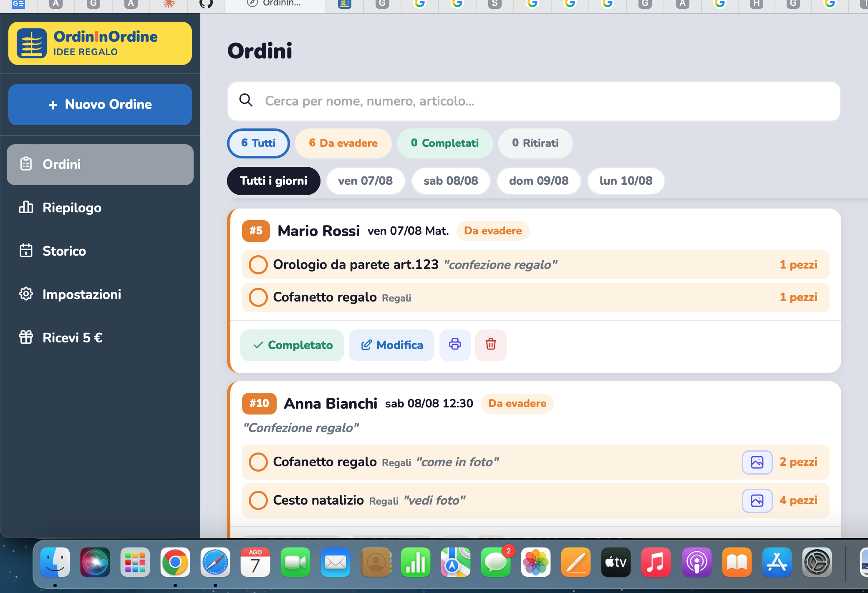Screen dimensions: 868x593
Task: Click the Da evadere badge on order #5
Action: coord(493,231)
